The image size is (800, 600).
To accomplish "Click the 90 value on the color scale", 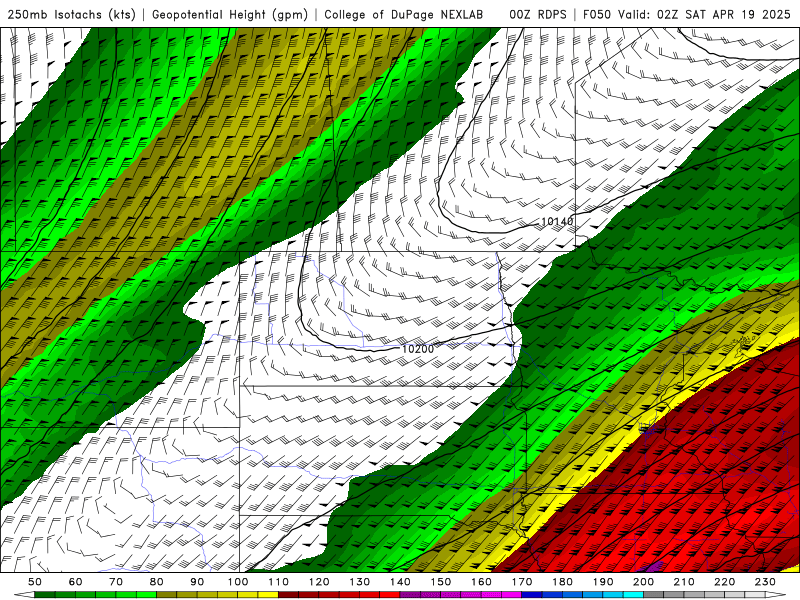I will (197, 582).
